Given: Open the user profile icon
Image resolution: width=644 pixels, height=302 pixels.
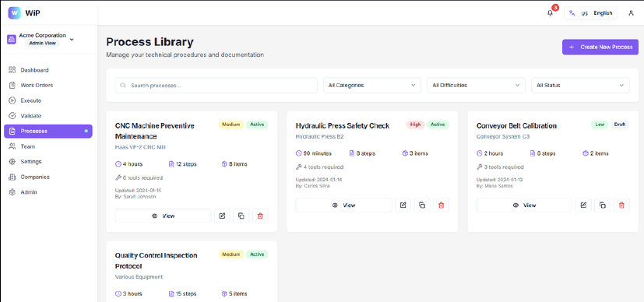Looking at the screenshot, I should [x=631, y=13].
